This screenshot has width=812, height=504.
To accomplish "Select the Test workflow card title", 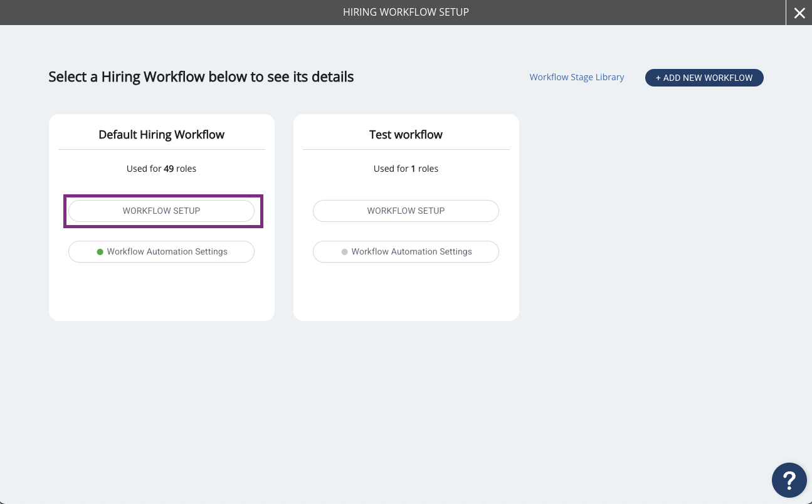I will 406,135.
